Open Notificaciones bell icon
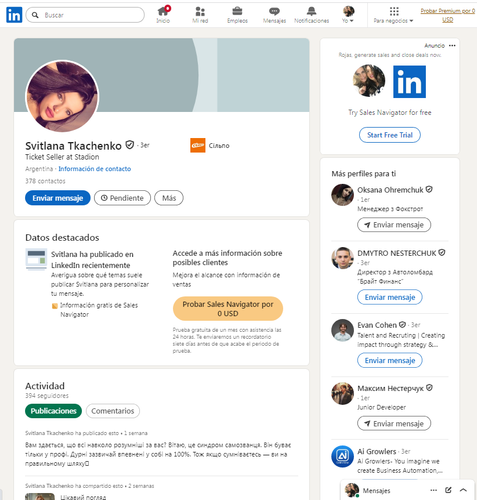This screenshot has height=500, width=477. [312, 15]
